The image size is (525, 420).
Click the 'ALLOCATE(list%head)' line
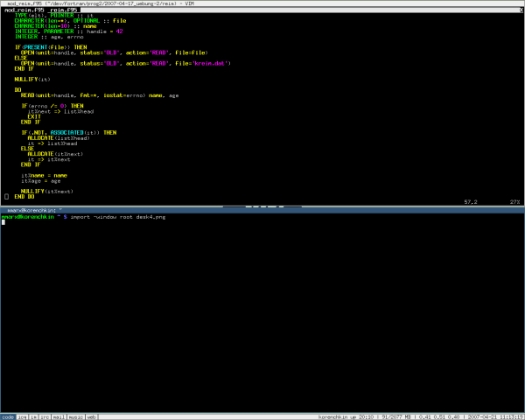pyautogui.click(x=59, y=138)
